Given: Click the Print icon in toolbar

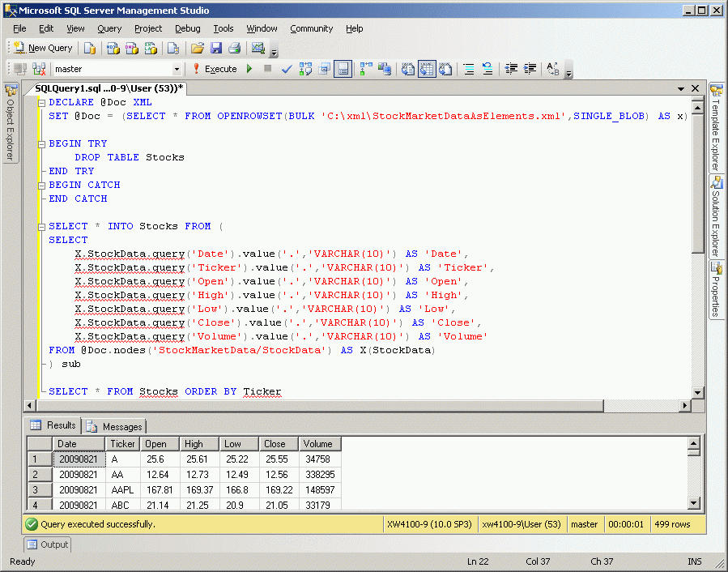Looking at the screenshot, I should tap(234, 48).
